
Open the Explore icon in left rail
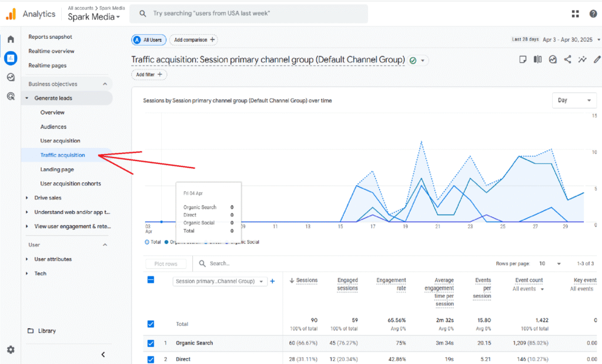coord(11,77)
